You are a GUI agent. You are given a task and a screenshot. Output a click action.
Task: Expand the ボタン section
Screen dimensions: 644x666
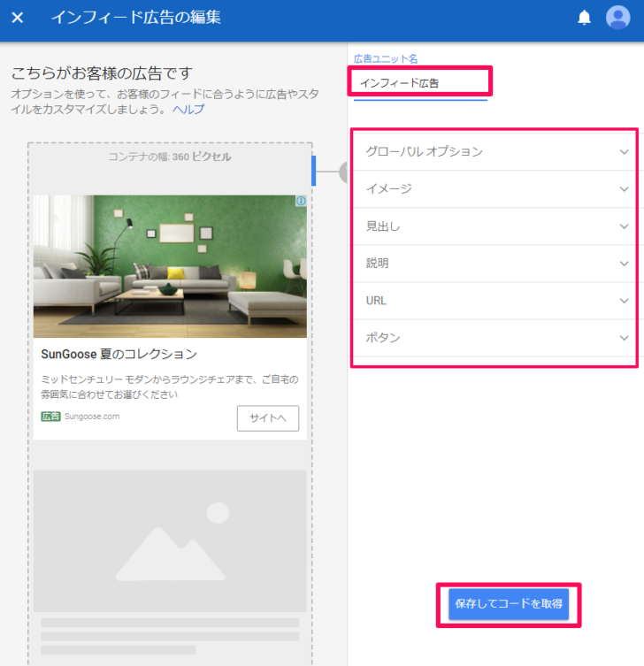point(494,338)
